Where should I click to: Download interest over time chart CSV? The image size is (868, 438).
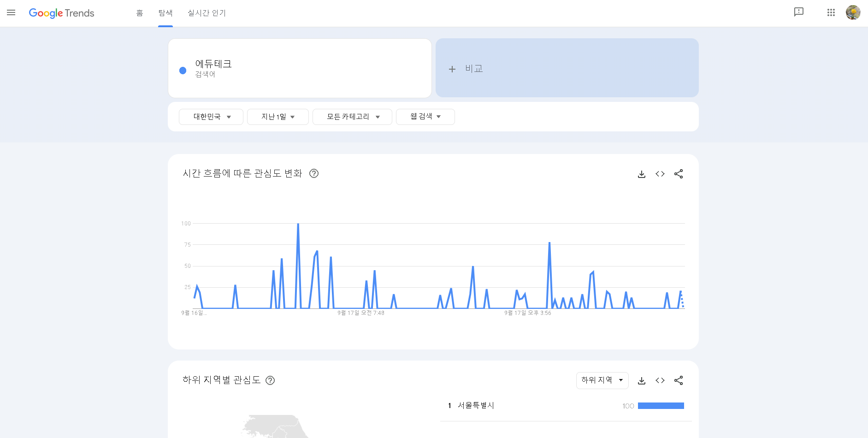point(641,174)
